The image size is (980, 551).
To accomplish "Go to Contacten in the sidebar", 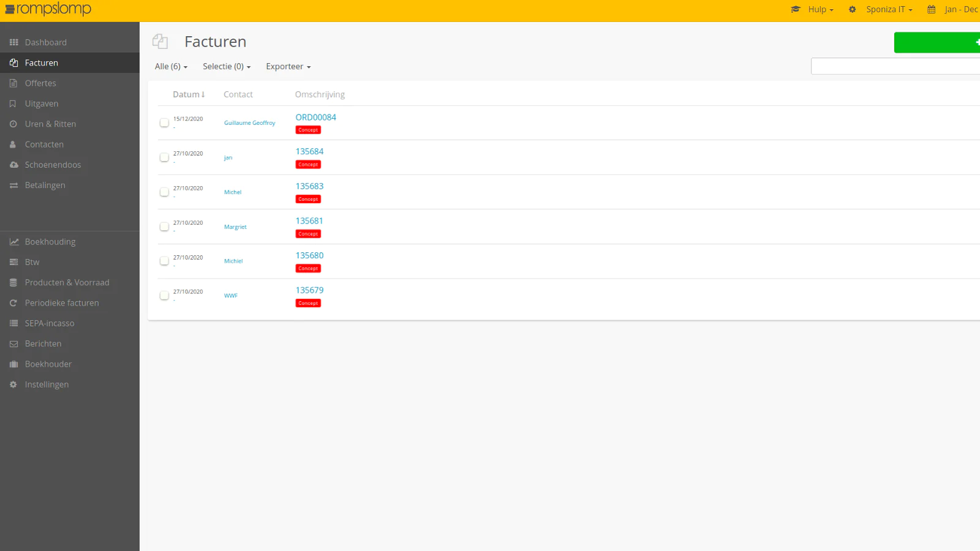I will tap(44, 144).
